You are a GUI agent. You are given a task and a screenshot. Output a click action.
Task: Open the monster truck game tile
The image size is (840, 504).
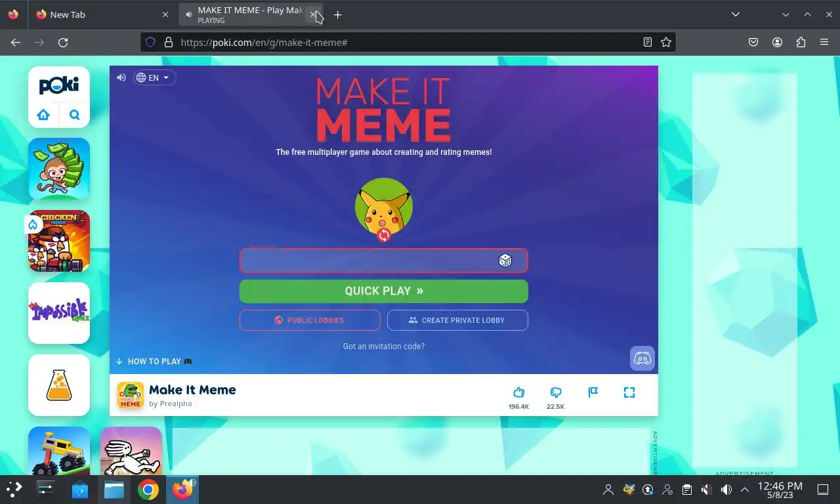click(59, 451)
